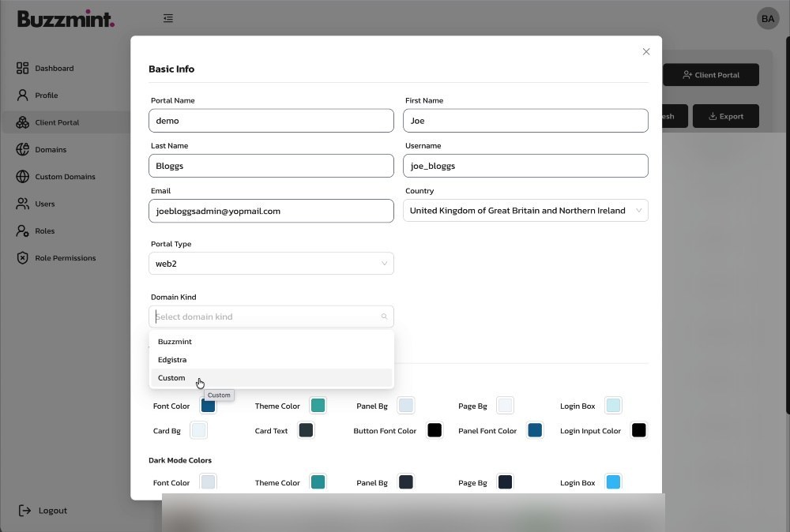Choose Edgistra from domain kind list
Screen dimensions: 790x532
point(271,360)
